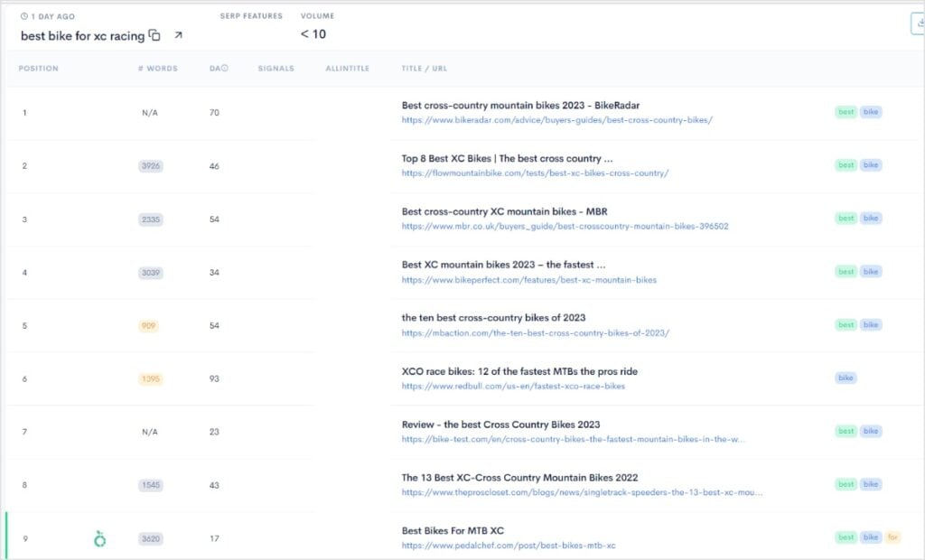Screen dimensions: 925x560
Task: Sort results by the # WORDS column header
Action: (x=159, y=68)
